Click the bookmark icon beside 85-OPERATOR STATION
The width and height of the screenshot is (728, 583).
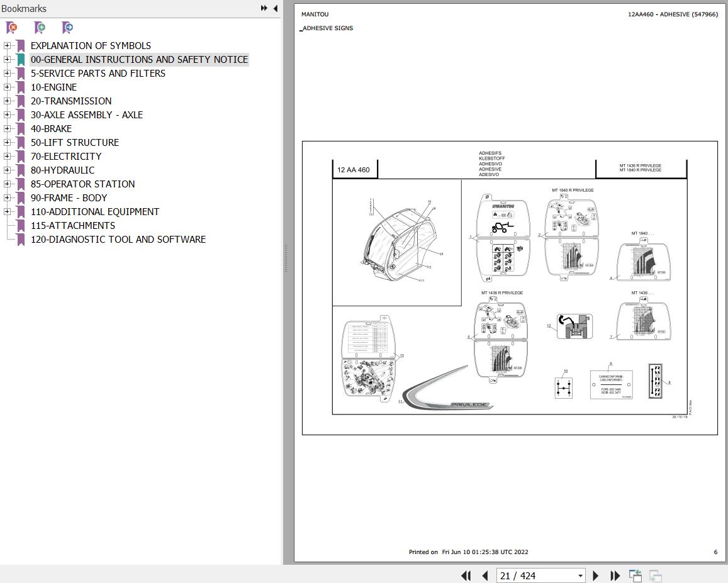point(20,184)
